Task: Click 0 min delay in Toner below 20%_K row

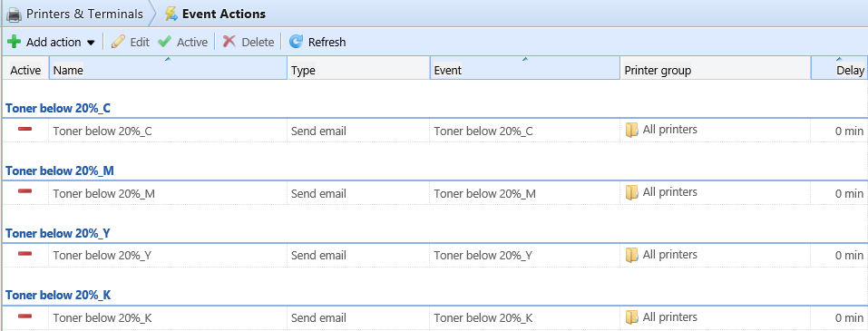Action: (x=849, y=317)
